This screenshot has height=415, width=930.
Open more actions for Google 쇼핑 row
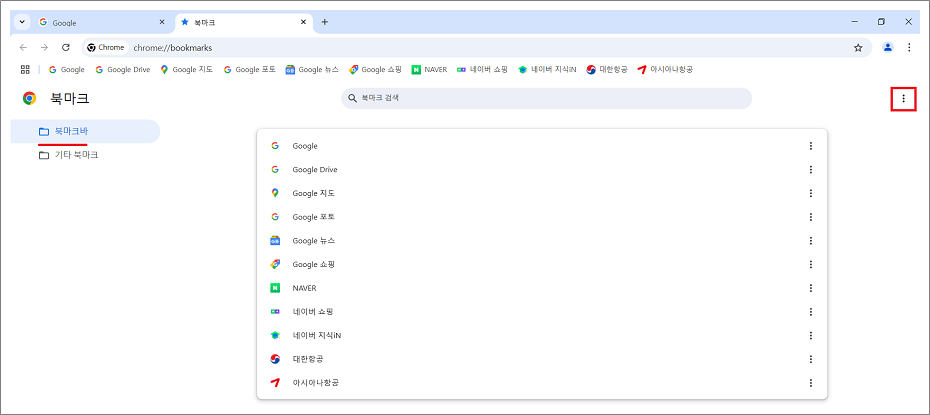tap(811, 264)
